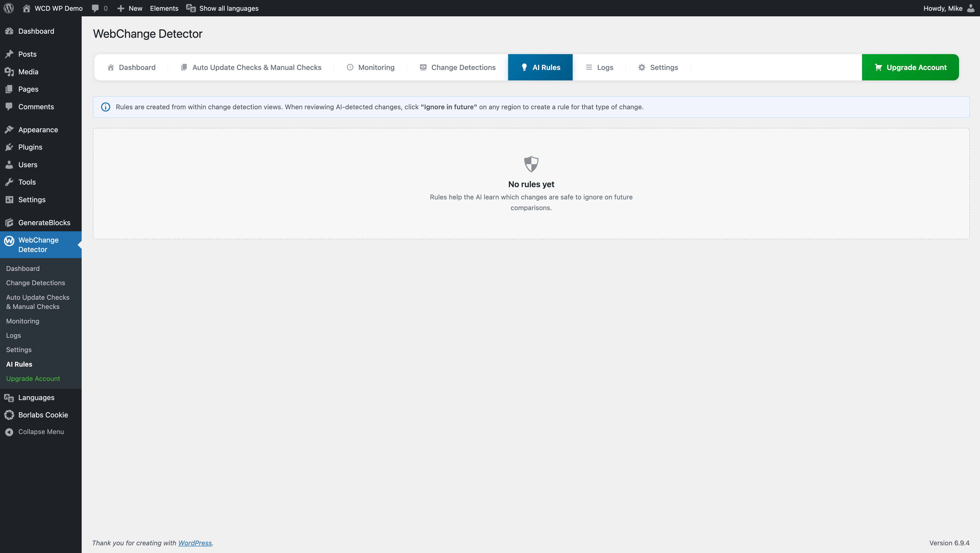
Task: Click the green Upgrade Account button
Action: tap(910, 67)
